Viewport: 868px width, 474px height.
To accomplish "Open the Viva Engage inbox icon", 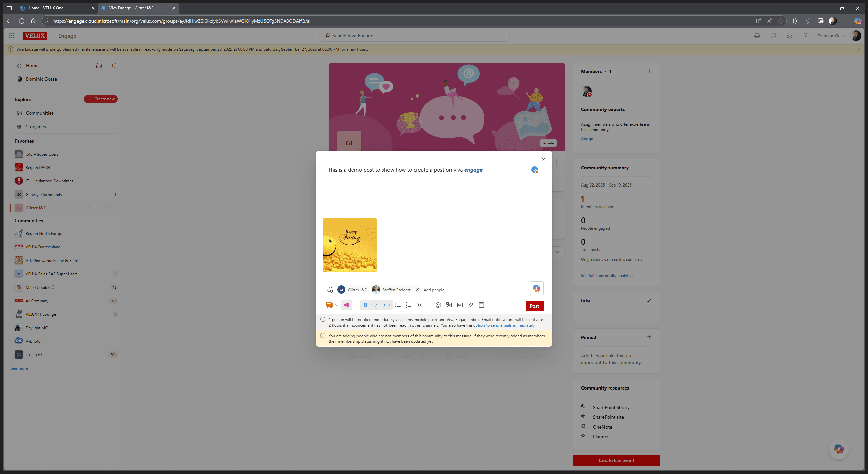I will 99,65.
